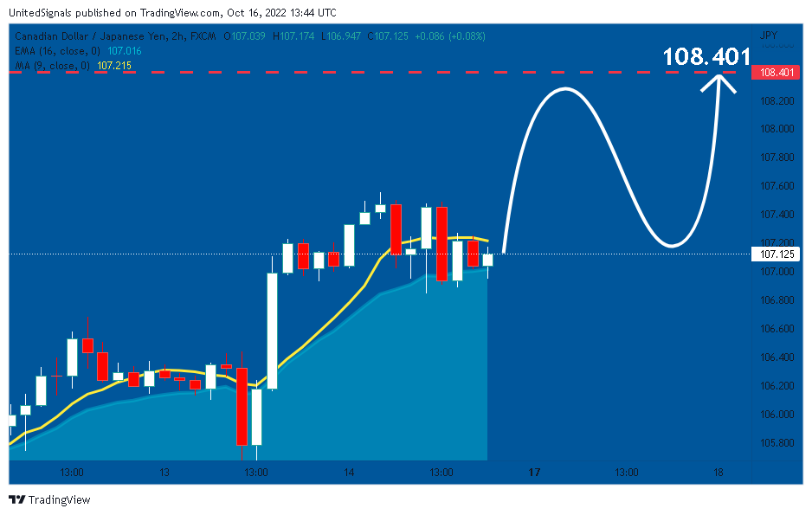Click the 107.400 price scale label

[x=777, y=215]
